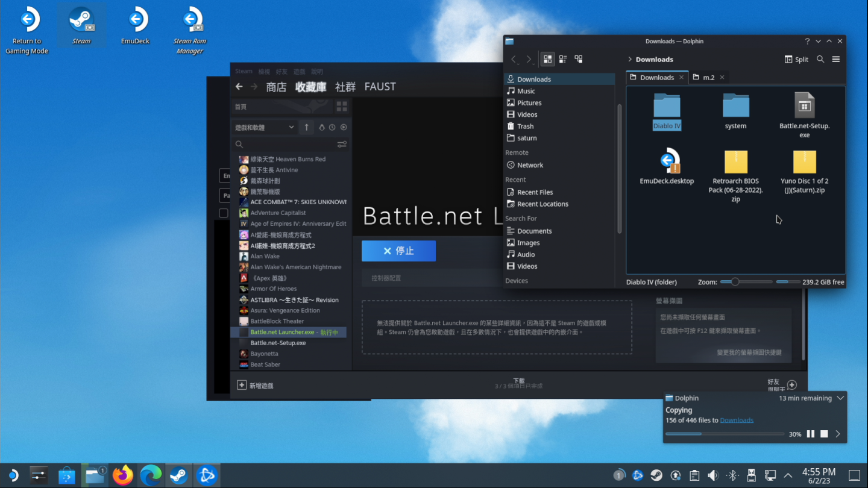Close the m.2 tab
This screenshot has height=488, width=868.
722,77
